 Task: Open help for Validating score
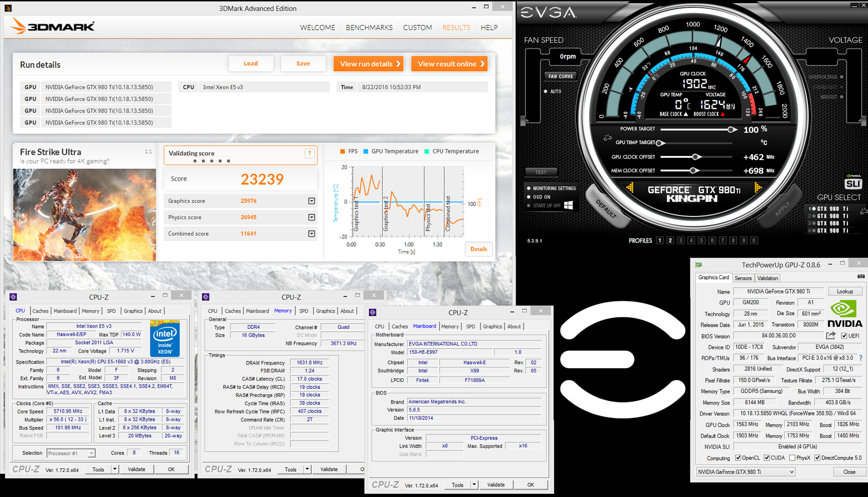tap(309, 153)
